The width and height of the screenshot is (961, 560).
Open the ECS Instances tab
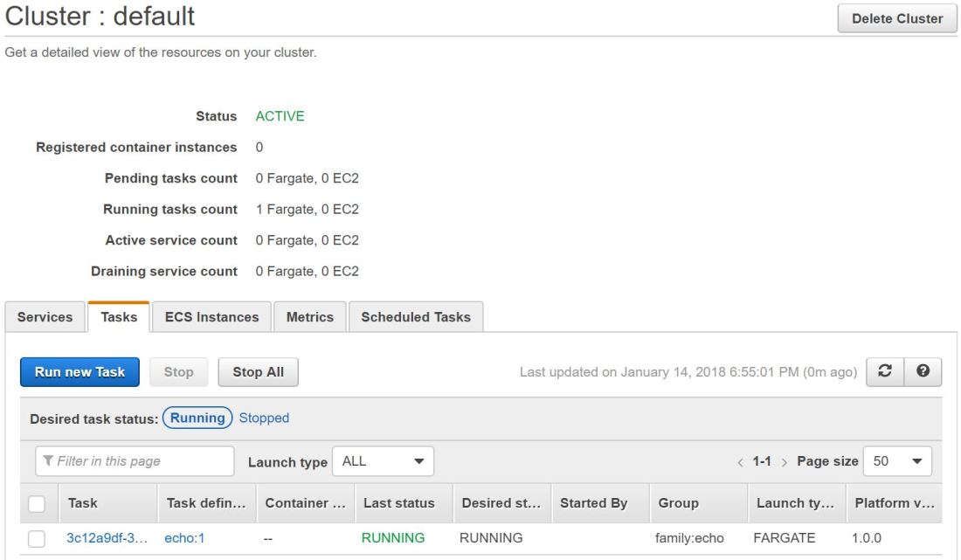(x=211, y=317)
